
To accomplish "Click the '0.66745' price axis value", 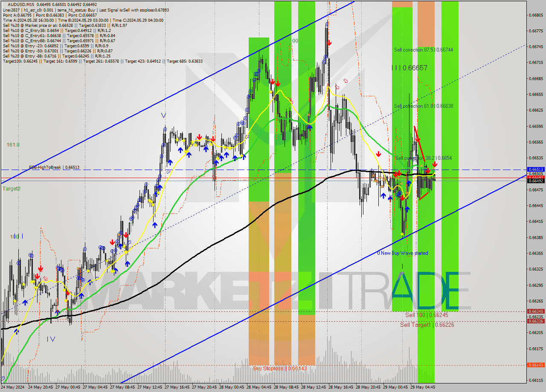I will 536,47.
